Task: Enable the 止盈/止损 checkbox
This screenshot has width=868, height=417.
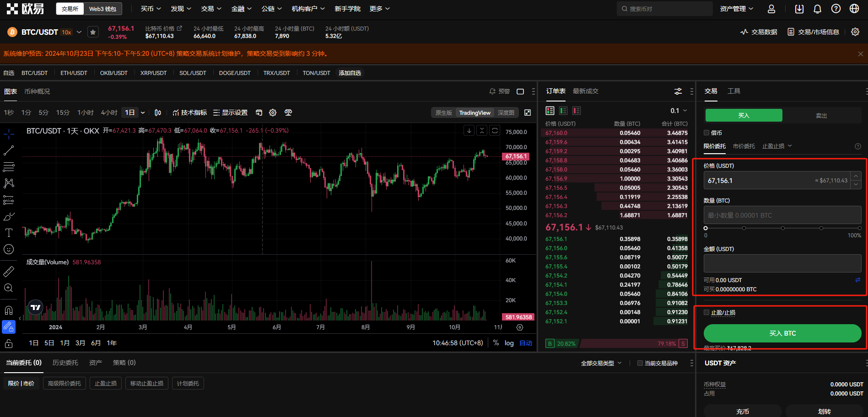Action: coord(706,312)
